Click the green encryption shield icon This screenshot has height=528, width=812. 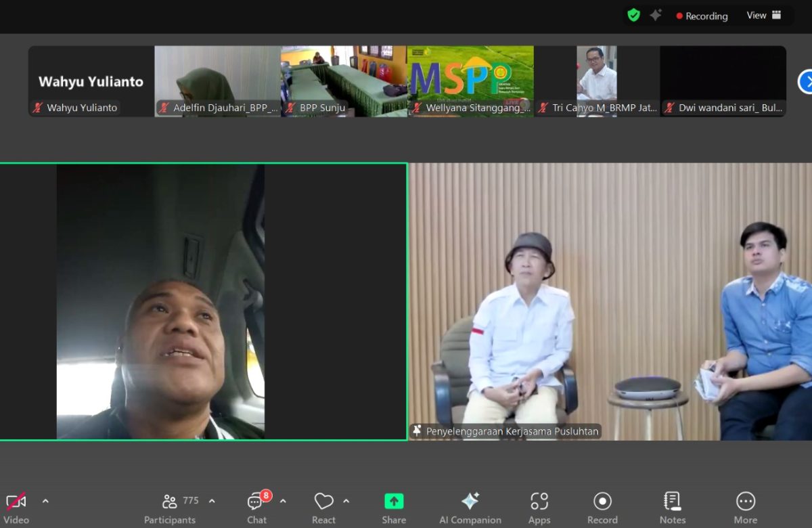633,16
